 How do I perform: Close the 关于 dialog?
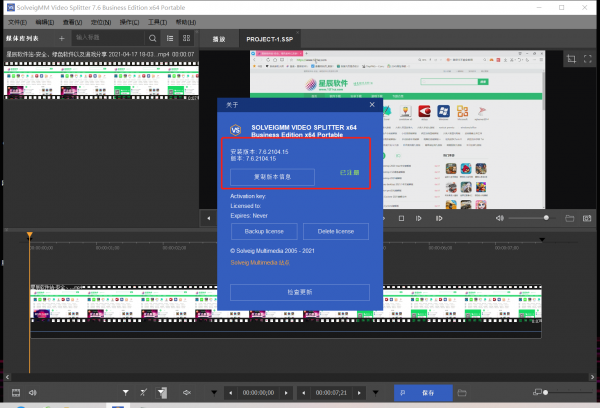point(372,104)
